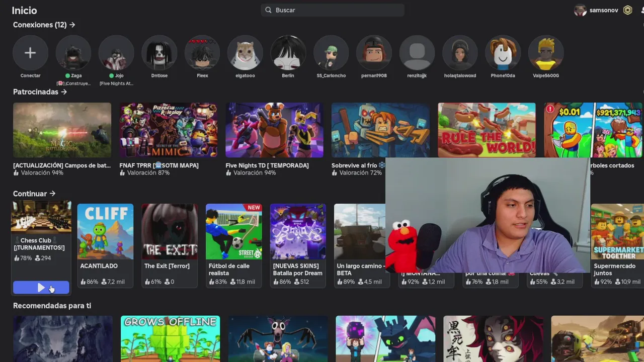Click the Five Nights TD [TEMPORADA] title
644x362 pixels.
click(267, 165)
